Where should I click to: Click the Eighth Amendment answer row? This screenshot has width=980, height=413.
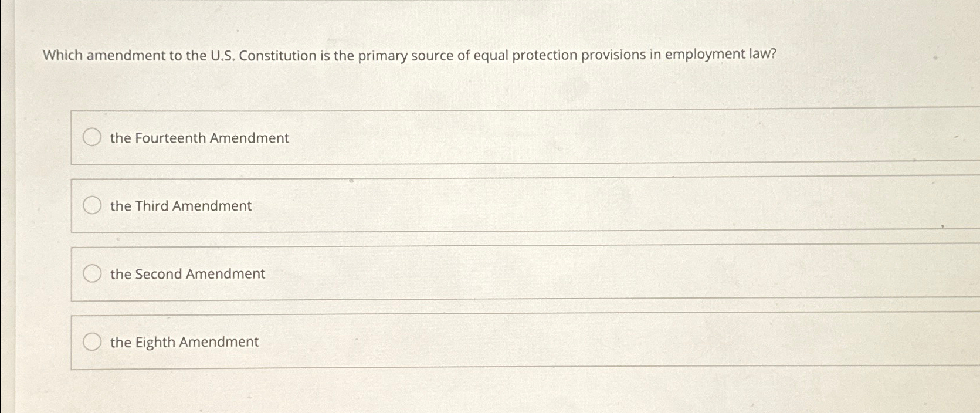(411, 341)
